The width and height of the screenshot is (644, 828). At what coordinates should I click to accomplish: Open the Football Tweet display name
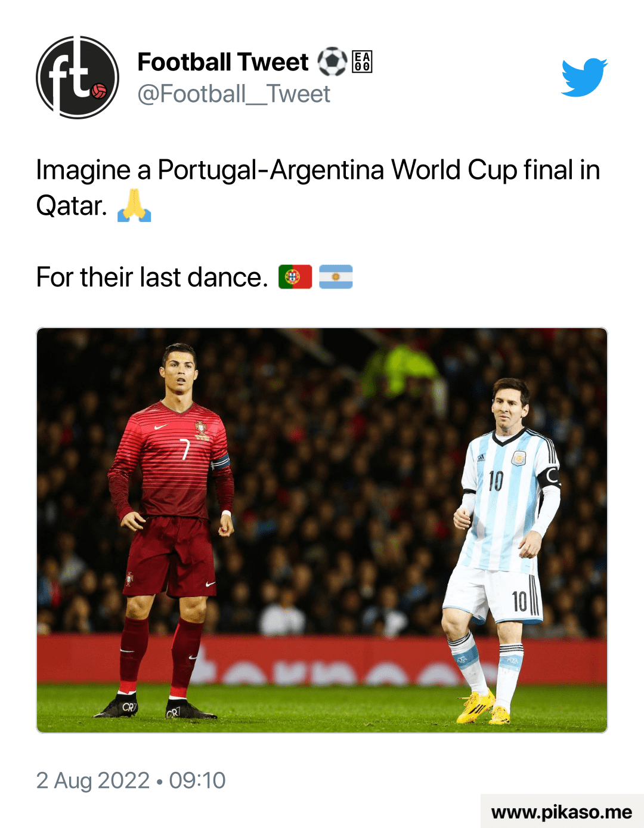(x=223, y=62)
